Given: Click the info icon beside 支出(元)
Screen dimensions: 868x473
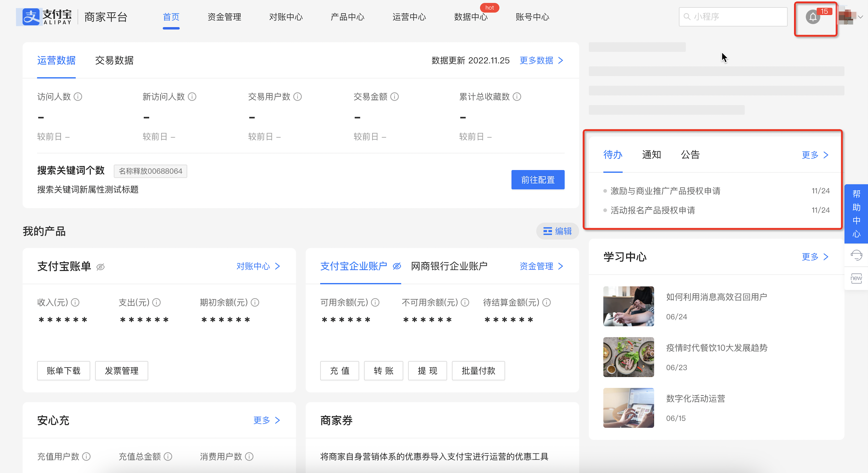Looking at the screenshot, I should coord(156,302).
